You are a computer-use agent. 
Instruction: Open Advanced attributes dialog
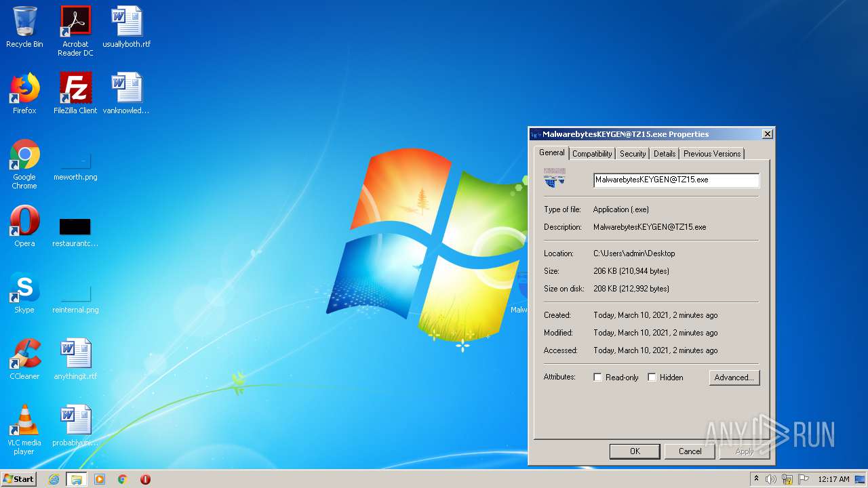click(x=734, y=378)
